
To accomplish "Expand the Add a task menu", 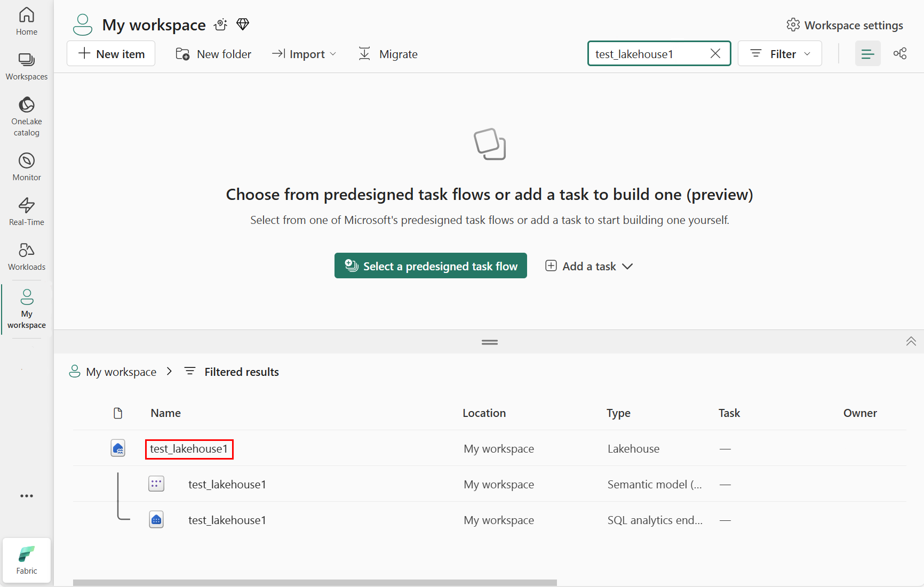I will pyautogui.click(x=589, y=266).
